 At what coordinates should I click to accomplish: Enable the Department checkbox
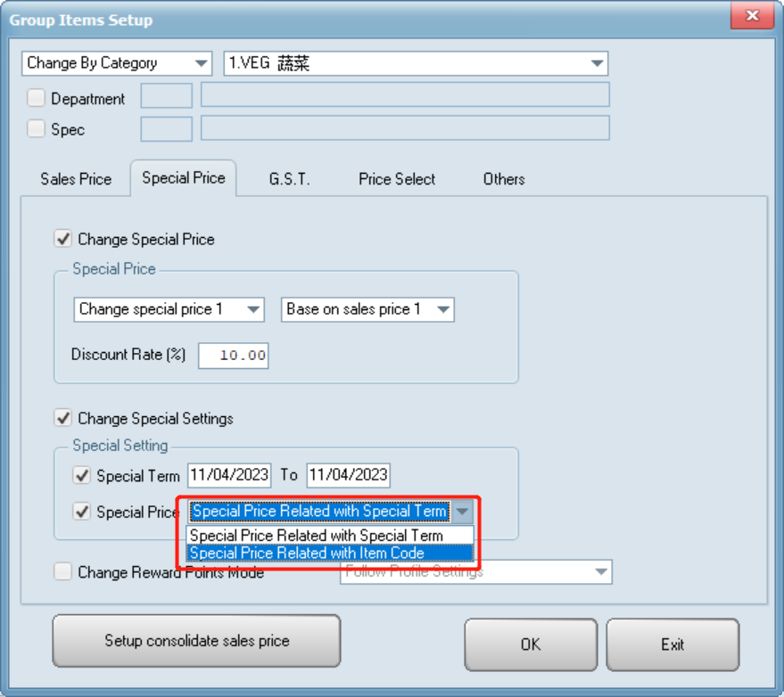(37, 98)
